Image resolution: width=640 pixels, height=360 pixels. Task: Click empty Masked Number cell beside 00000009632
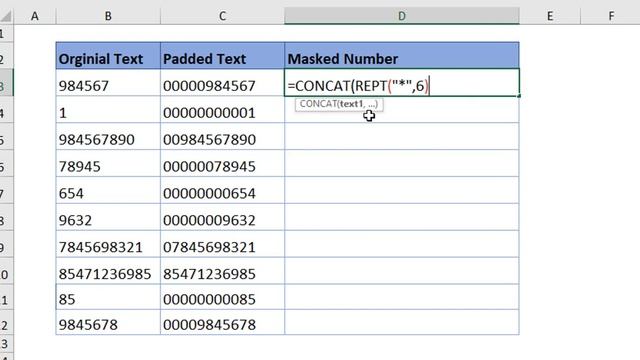click(402, 217)
